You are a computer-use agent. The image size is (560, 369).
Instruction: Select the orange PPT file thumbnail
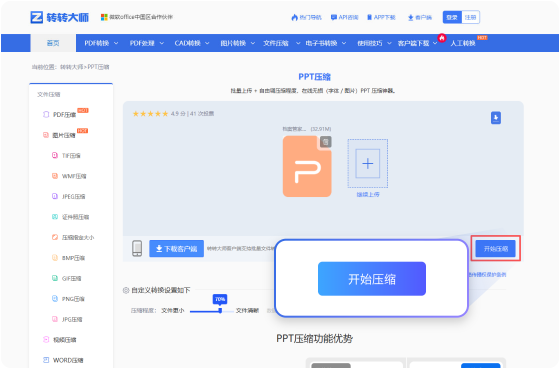point(307,166)
